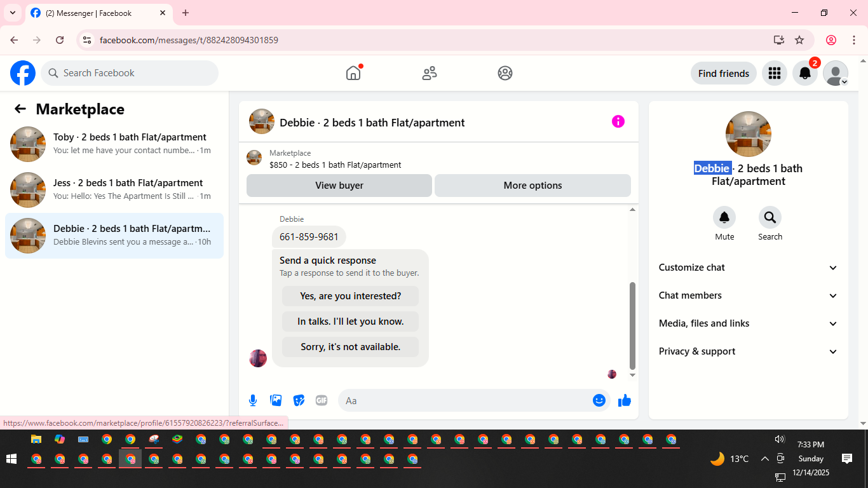Open the $850 listing link under Marketplace
Viewport: 868px width, 488px height.
click(335, 165)
